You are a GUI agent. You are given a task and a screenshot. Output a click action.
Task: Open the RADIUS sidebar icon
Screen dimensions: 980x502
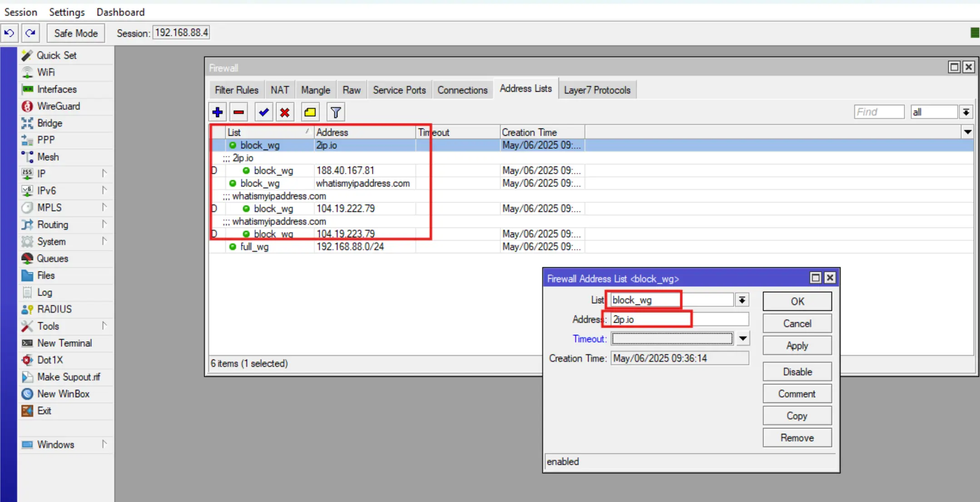point(27,309)
